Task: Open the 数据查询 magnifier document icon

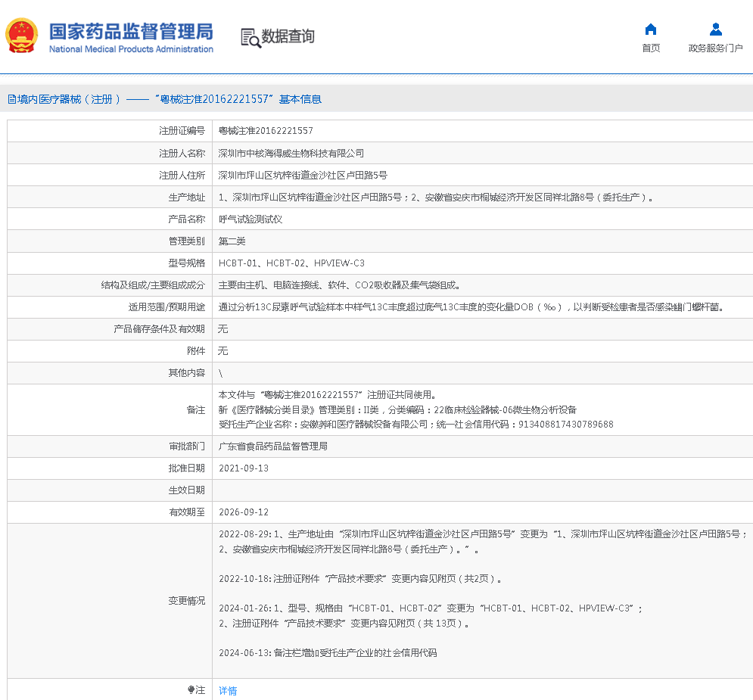Action: (250, 37)
